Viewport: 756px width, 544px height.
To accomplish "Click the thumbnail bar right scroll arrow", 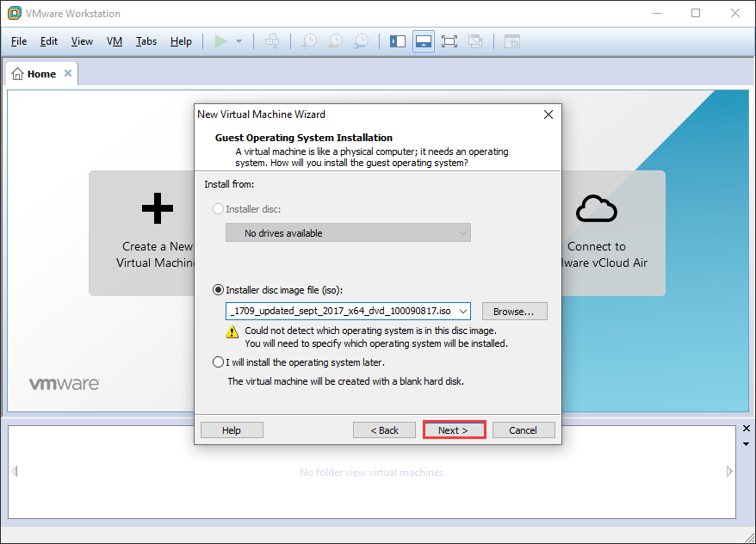I will coord(729,471).
